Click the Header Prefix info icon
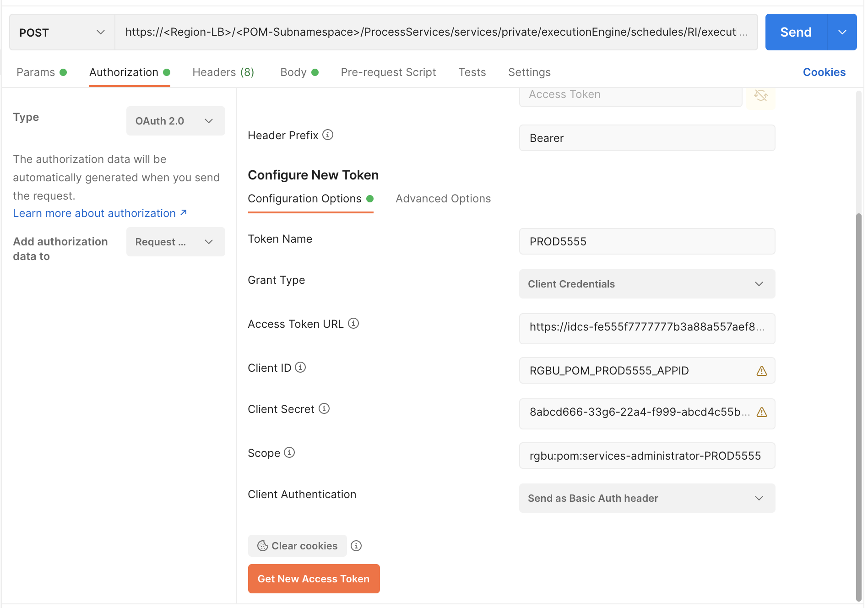Image resolution: width=868 pixels, height=608 pixels. (328, 135)
